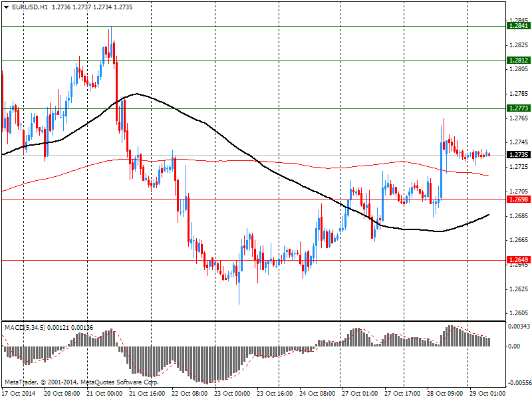Open the chart dropdown triangle beside EURUSD,H1

(6, 7)
